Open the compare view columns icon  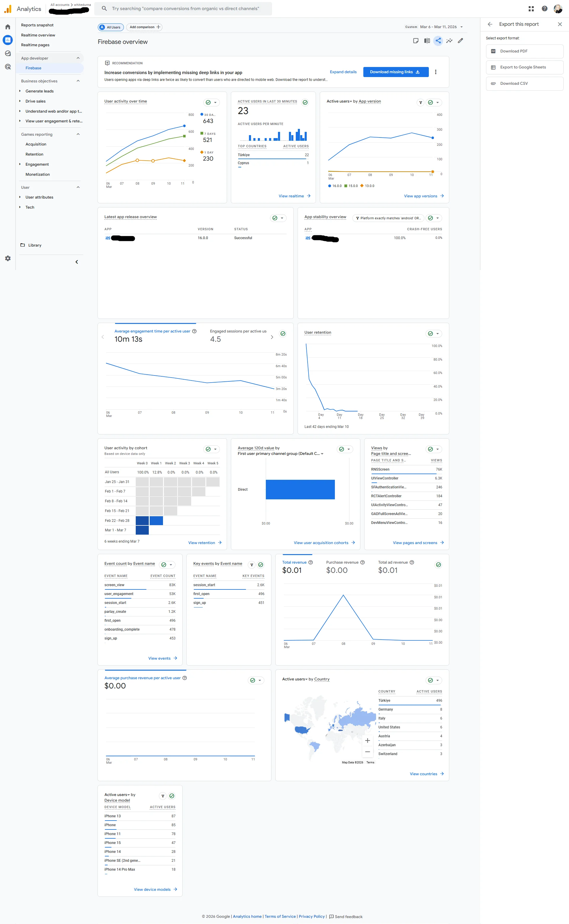427,41
